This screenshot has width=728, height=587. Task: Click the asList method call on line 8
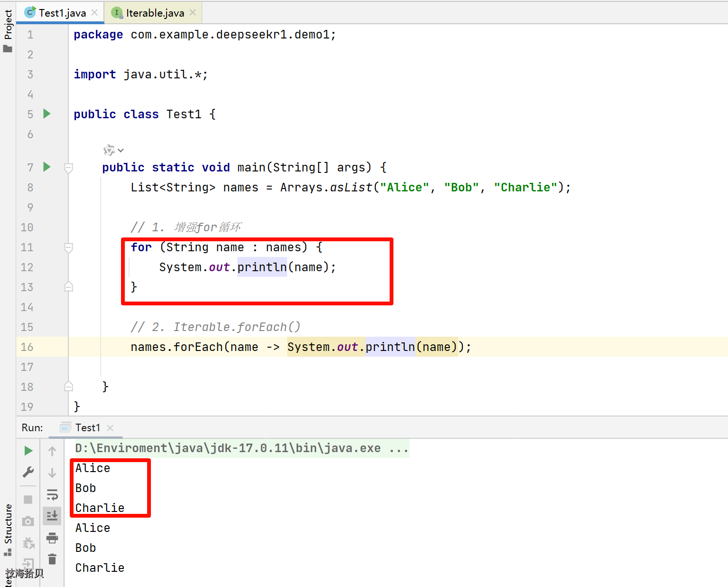pos(351,188)
